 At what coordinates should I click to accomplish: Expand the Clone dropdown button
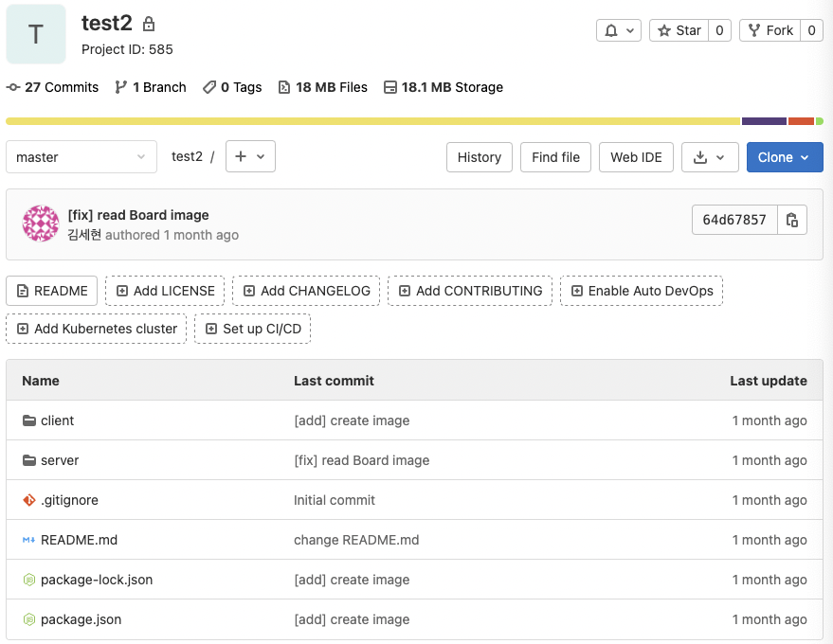785,157
